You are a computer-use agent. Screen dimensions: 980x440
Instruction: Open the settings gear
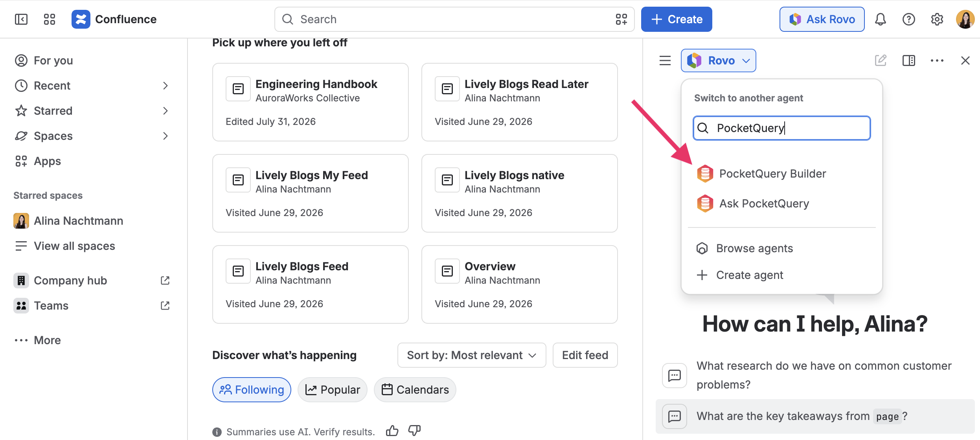point(937,19)
